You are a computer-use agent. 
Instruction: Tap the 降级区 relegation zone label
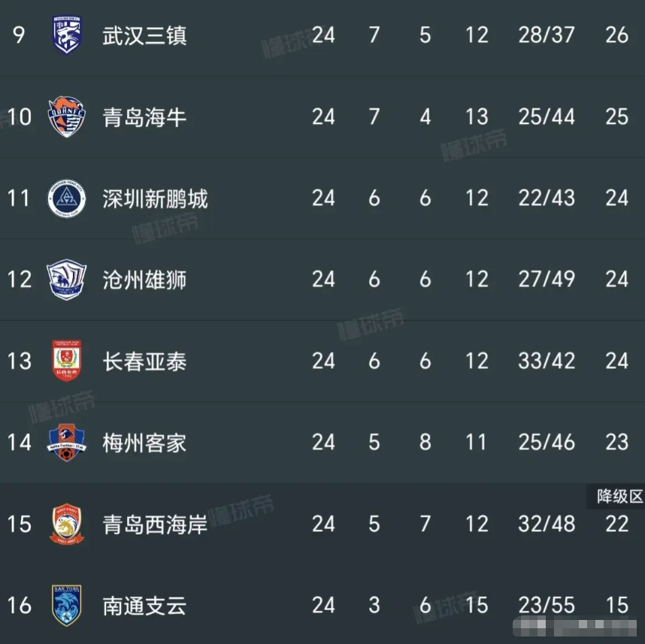click(618, 497)
